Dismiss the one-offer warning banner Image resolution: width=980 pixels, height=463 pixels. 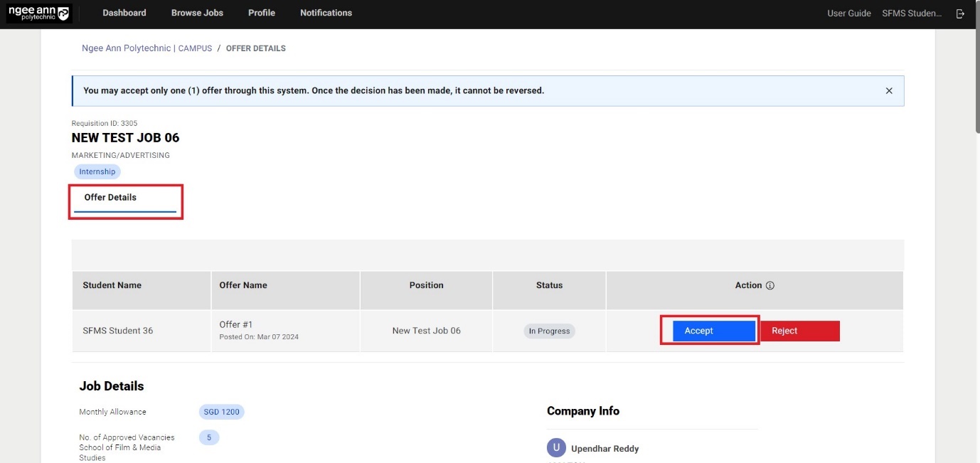[888, 91]
